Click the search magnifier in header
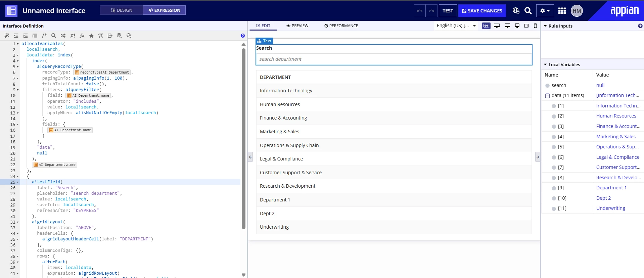Viewport: 644px width, 278px height. (528, 11)
